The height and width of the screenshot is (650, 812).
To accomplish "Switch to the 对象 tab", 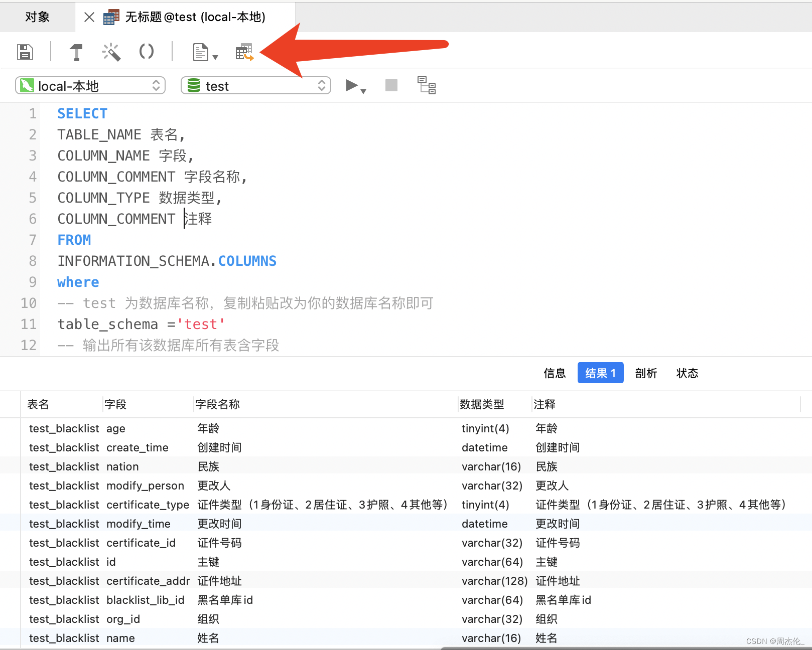I will tap(38, 17).
